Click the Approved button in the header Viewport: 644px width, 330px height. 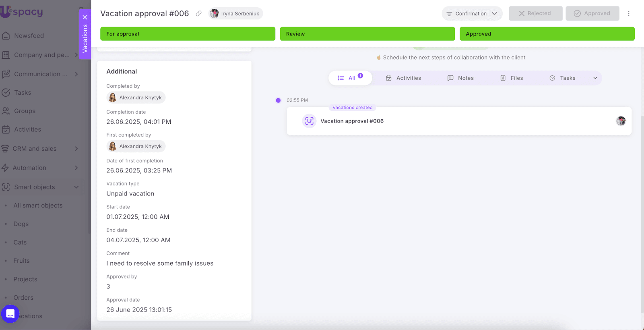pos(592,14)
